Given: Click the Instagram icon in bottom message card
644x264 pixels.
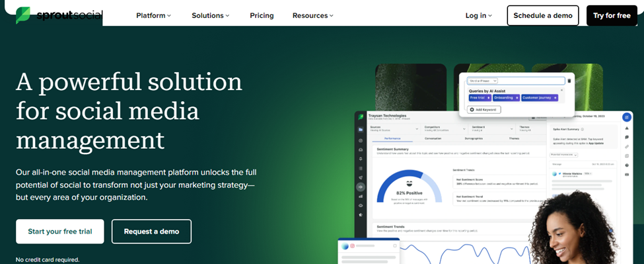Looking at the screenshot, I should 353,246.
